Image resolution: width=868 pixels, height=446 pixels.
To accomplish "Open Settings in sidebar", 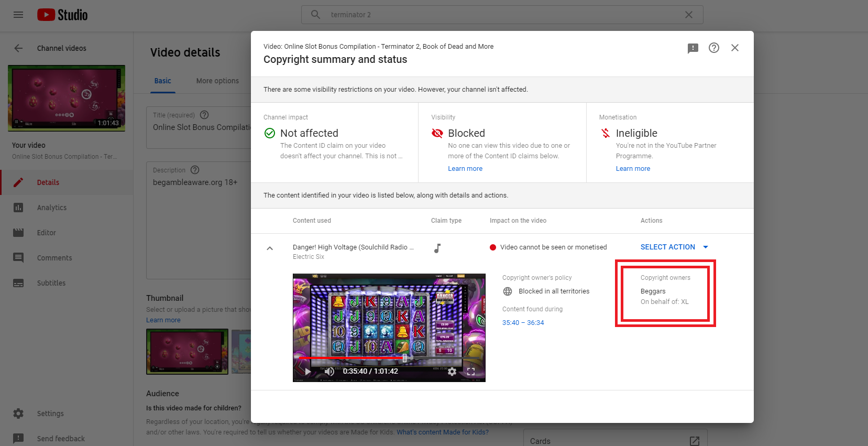I will pos(67,414).
